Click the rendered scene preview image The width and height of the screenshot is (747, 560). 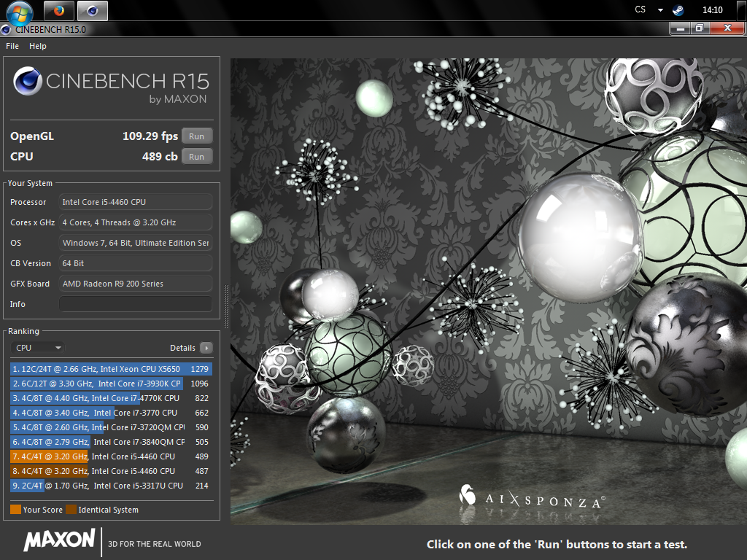pyautogui.click(x=489, y=292)
